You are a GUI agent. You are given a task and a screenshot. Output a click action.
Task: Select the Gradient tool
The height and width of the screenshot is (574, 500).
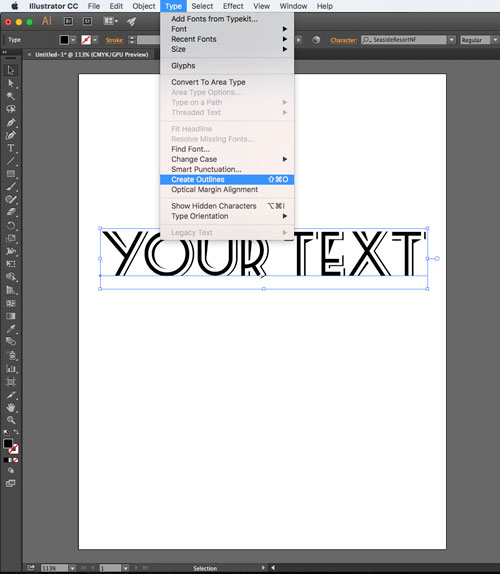(11, 316)
